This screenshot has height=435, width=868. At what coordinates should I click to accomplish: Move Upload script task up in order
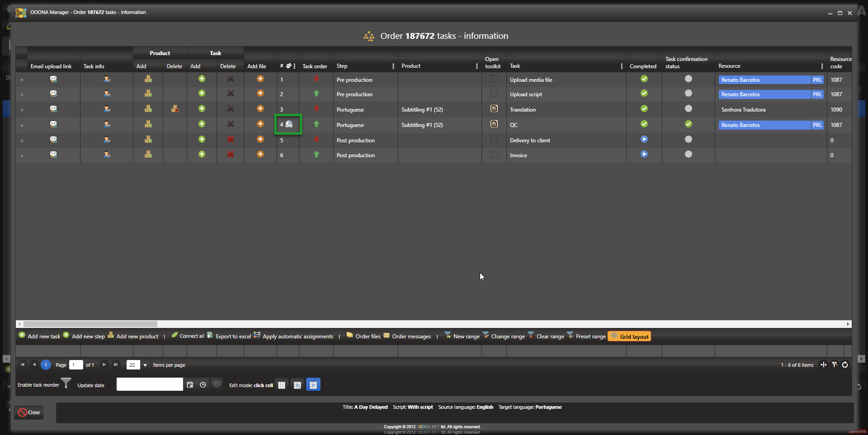pyautogui.click(x=316, y=94)
